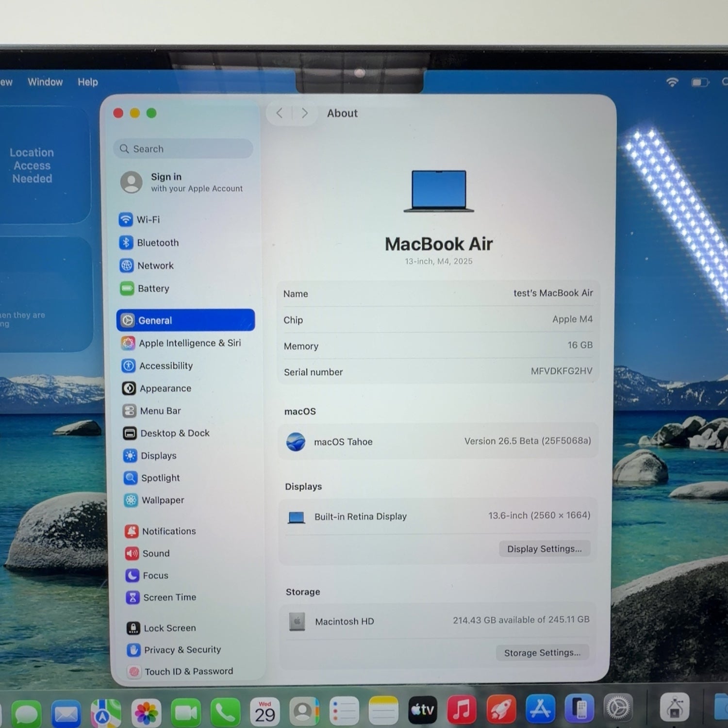Screen dimensions: 728x728
Task: Open Bluetooth in the sidebar
Action: point(185,243)
